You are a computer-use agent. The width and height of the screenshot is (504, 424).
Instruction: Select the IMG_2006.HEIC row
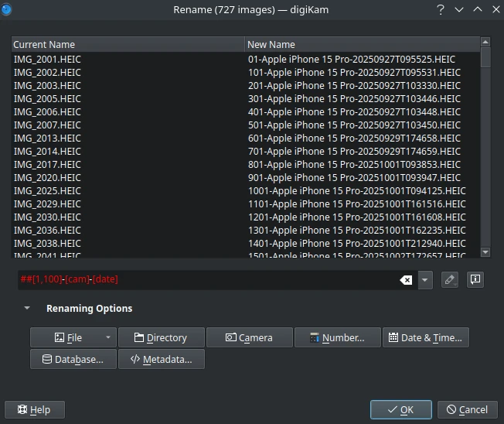pyautogui.click(x=246, y=112)
